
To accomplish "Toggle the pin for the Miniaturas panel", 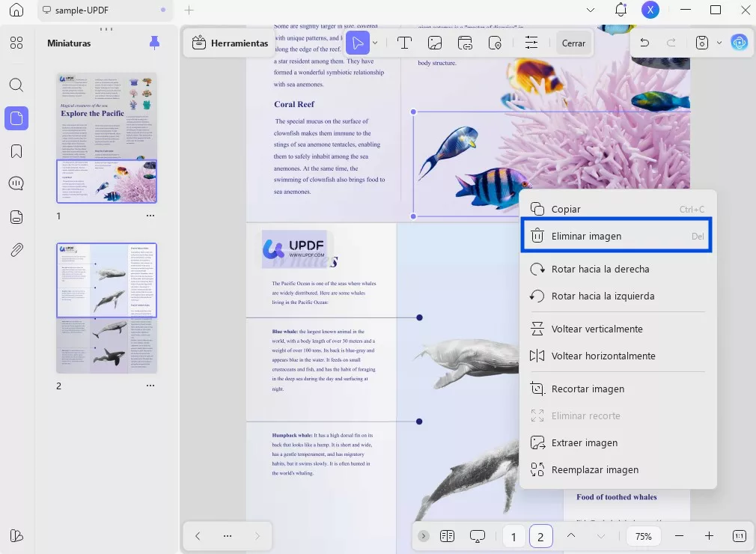I will pyautogui.click(x=154, y=43).
